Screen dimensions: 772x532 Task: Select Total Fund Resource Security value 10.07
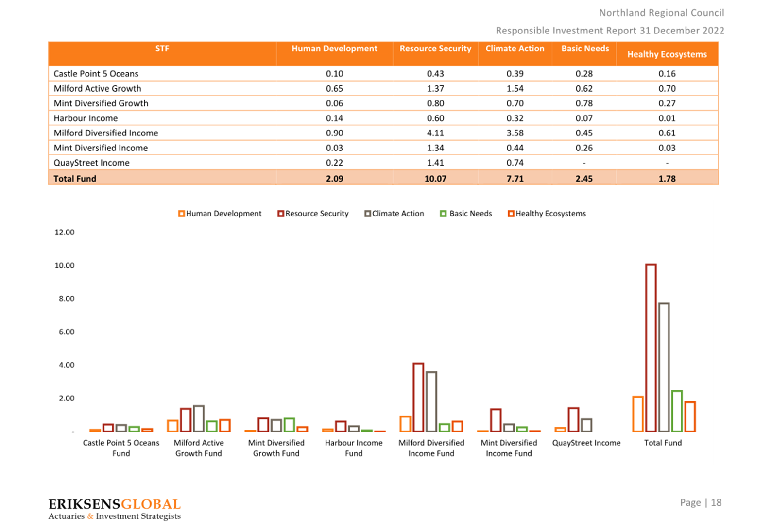click(435, 179)
